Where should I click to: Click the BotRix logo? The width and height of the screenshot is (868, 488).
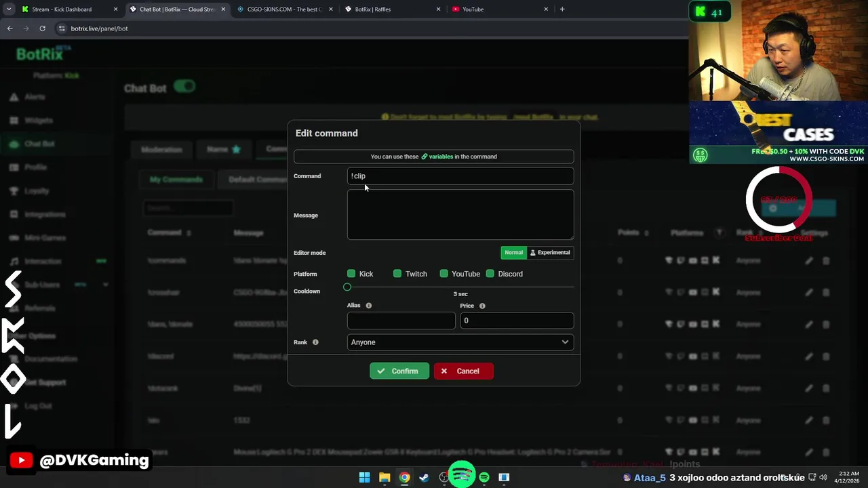point(42,54)
